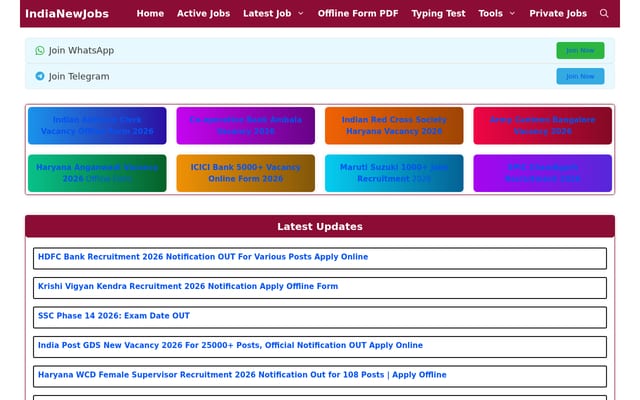Open HDFC Bank Recruitment 2026 notification link
This screenshot has width=640, height=400.
[x=203, y=257]
